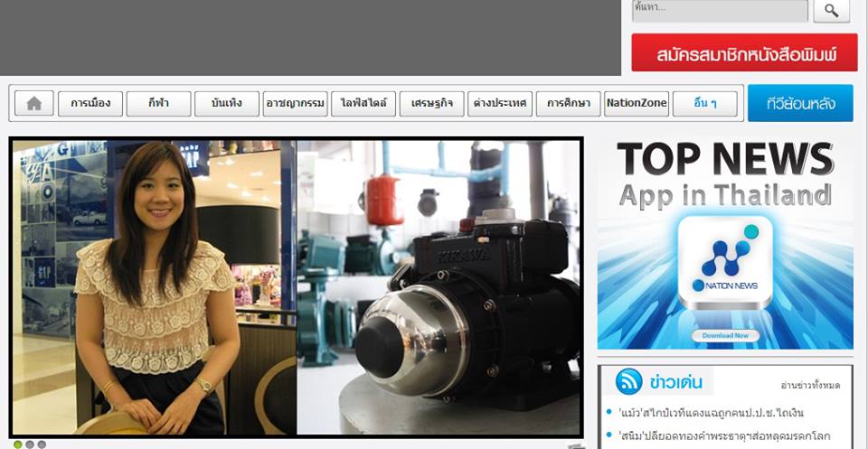Click the red สมัครสมาชิกหนังสือพิมพ์ button
The image size is (868, 449).
(x=744, y=53)
